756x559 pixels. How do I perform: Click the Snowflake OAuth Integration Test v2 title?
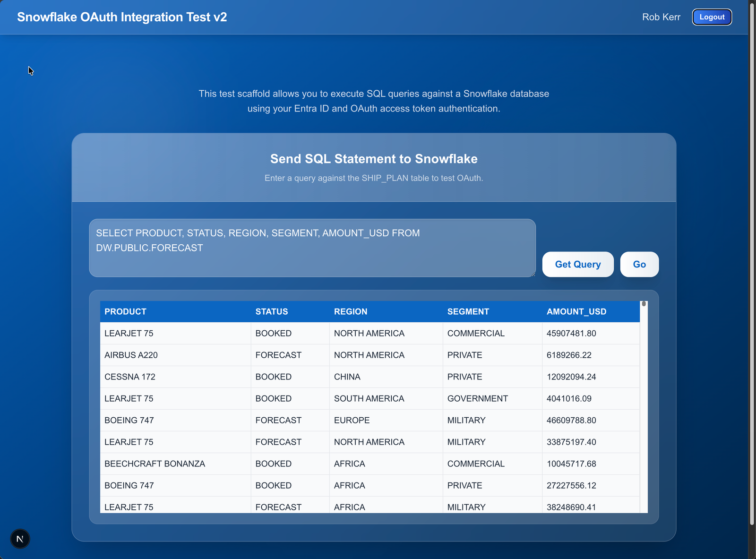click(121, 17)
